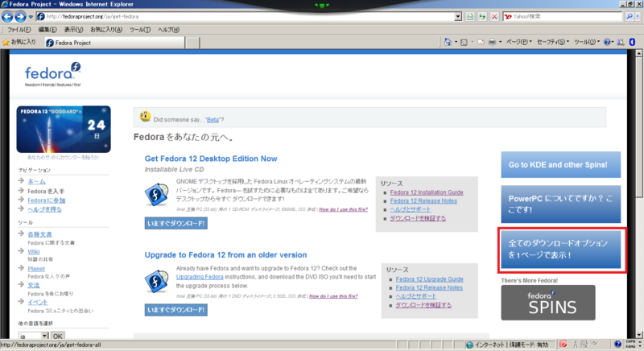The width and height of the screenshot is (644, 351).
Task: Open the recent pages dropdown beside Forward
Action: coord(31,17)
